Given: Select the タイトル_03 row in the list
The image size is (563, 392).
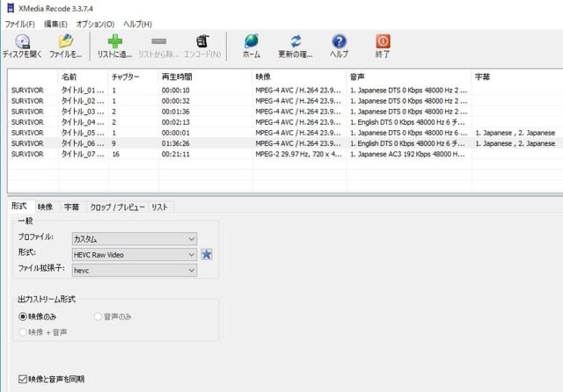Looking at the screenshot, I should (286, 112).
